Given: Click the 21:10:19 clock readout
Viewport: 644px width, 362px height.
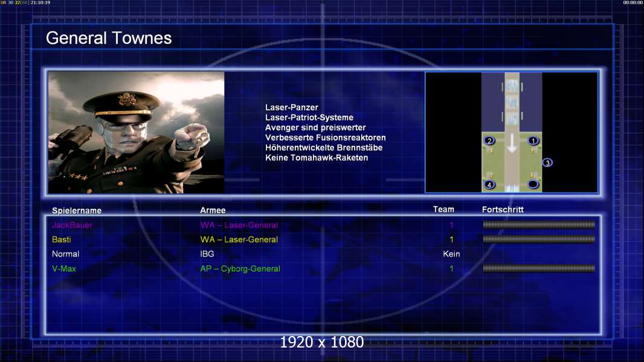Looking at the screenshot, I should [x=40, y=2].
